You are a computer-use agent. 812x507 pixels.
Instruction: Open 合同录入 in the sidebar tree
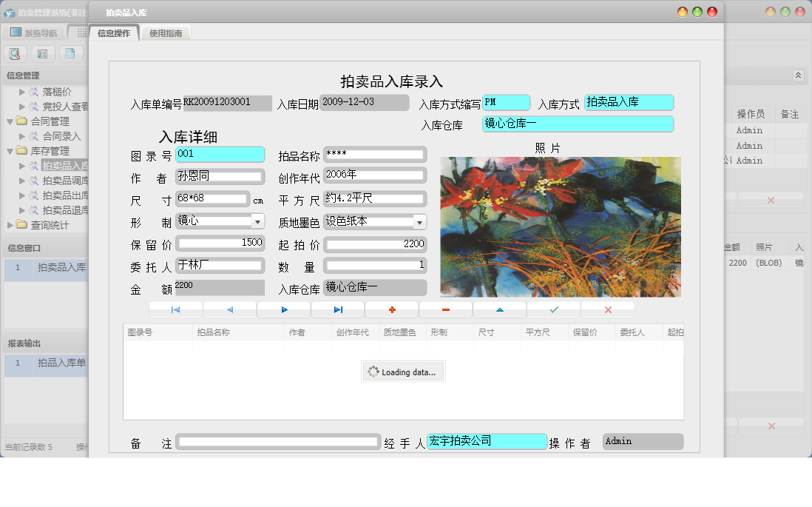coord(61,136)
